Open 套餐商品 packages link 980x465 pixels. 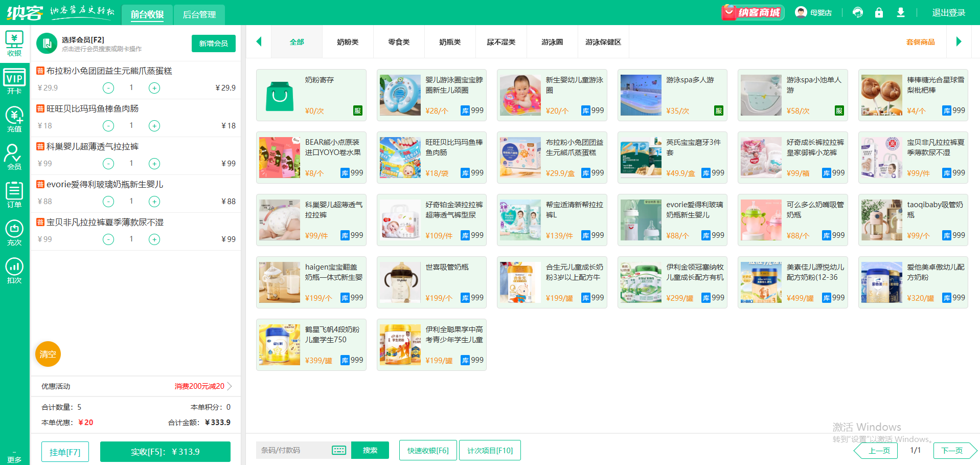[920, 42]
